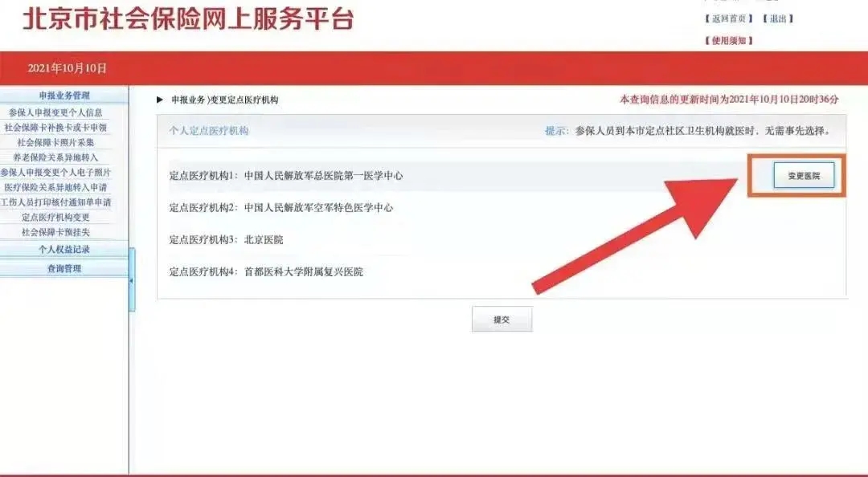Image resolution: width=868 pixels, height=477 pixels.
Task: Go to 社会保障卡照片采集
Action: (x=55, y=142)
